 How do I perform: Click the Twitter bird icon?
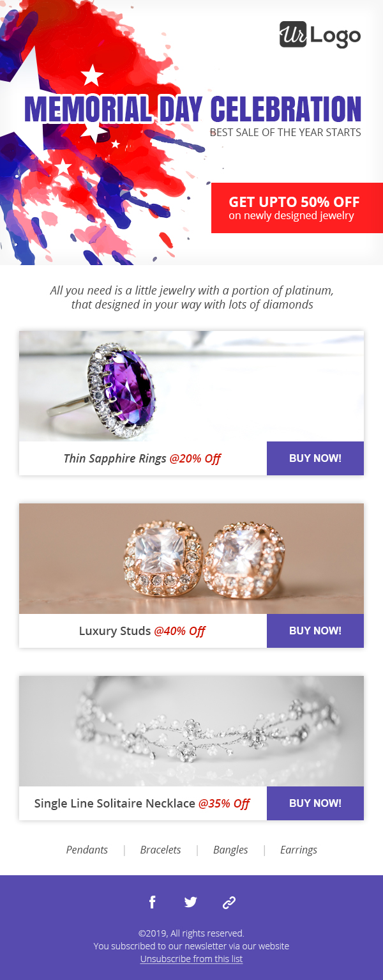191,902
